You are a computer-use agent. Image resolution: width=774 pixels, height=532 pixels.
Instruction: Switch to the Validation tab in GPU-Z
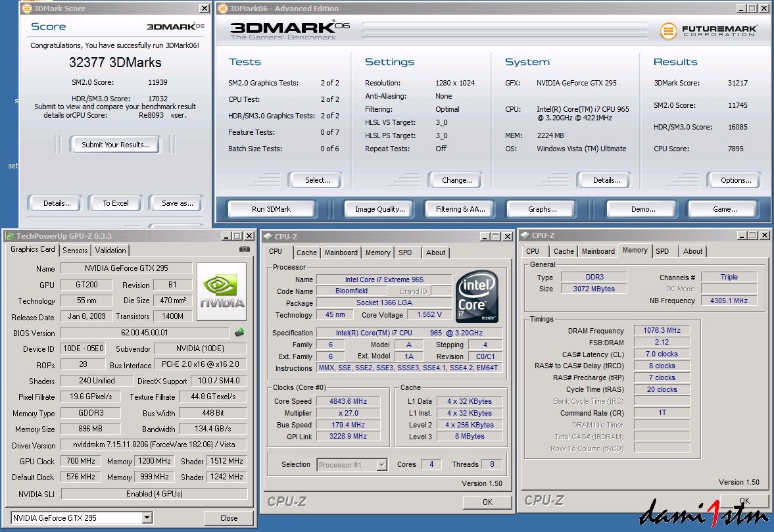pyautogui.click(x=110, y=250)
